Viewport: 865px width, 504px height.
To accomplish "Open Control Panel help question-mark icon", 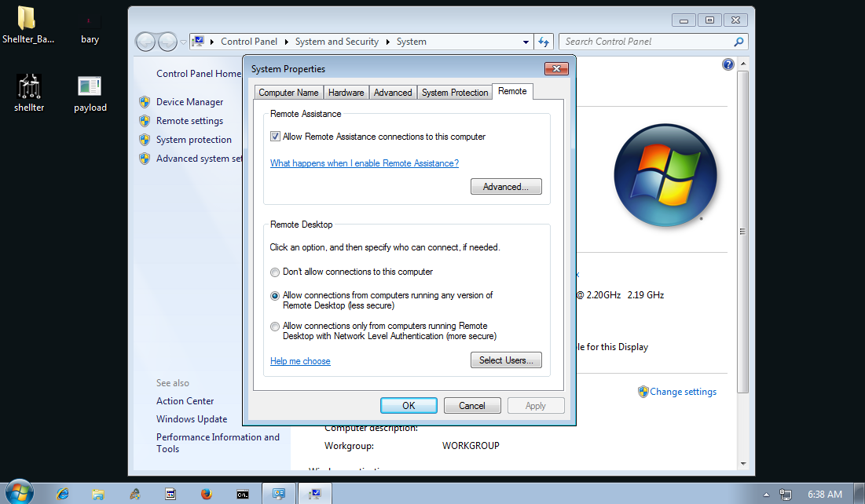I will pyautogui.click(x=728, y=64).
